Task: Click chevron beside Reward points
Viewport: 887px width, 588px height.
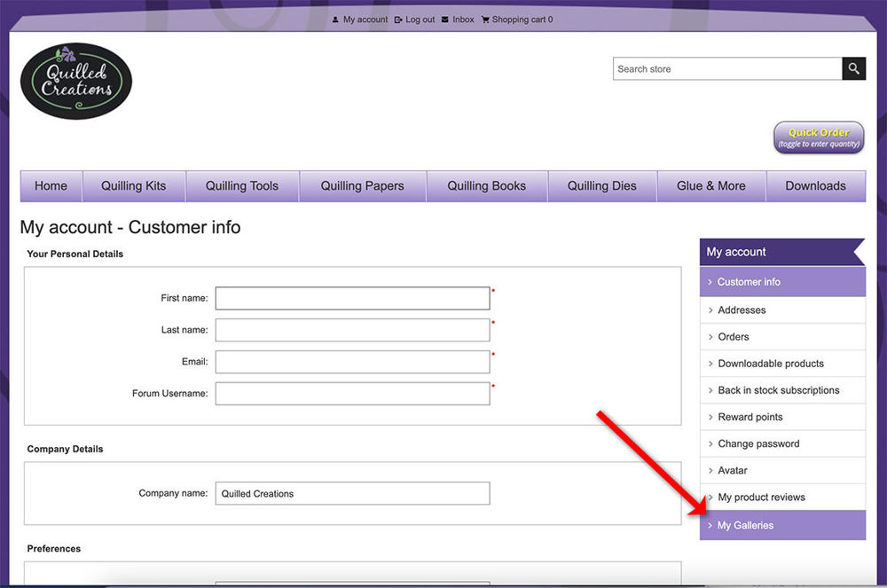Action: 710,417
